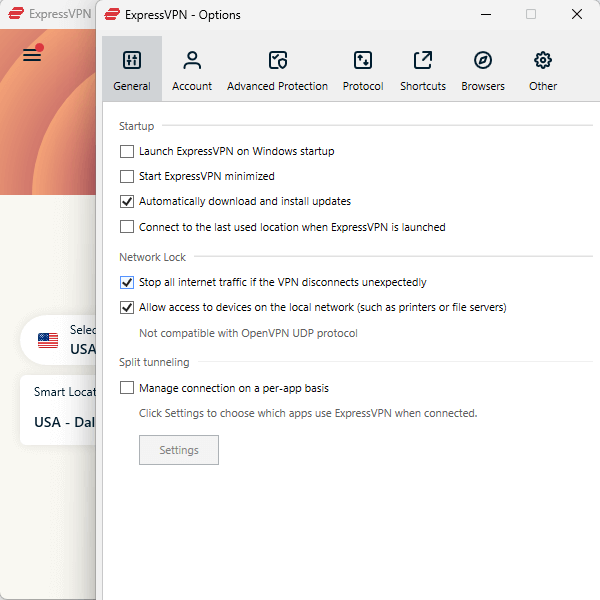600x600 pixels.
Task: Enable manage connection on per-app basis
Action: (x=127, y=388)
